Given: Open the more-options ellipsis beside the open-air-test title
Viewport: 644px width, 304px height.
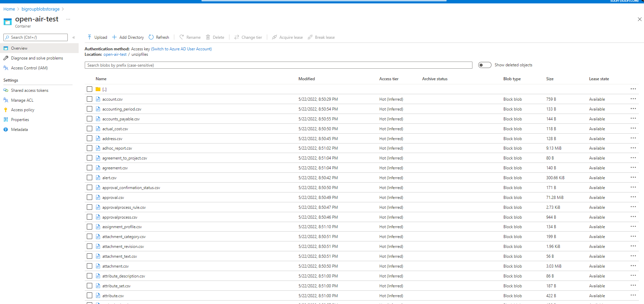Looking at the screenshot, I should pos(68,19).
